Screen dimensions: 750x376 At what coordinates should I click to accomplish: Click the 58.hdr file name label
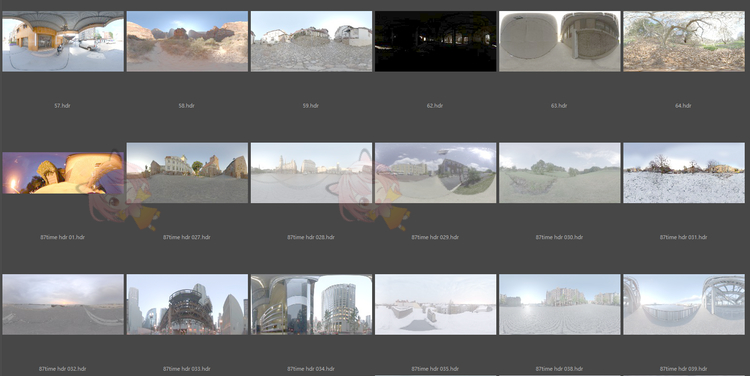click(187, 106)
